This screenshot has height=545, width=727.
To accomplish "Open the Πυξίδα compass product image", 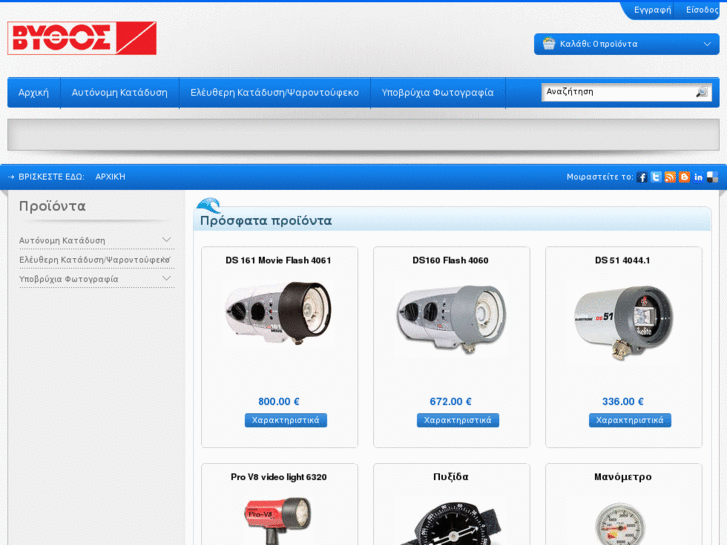I will coord(451,522).
